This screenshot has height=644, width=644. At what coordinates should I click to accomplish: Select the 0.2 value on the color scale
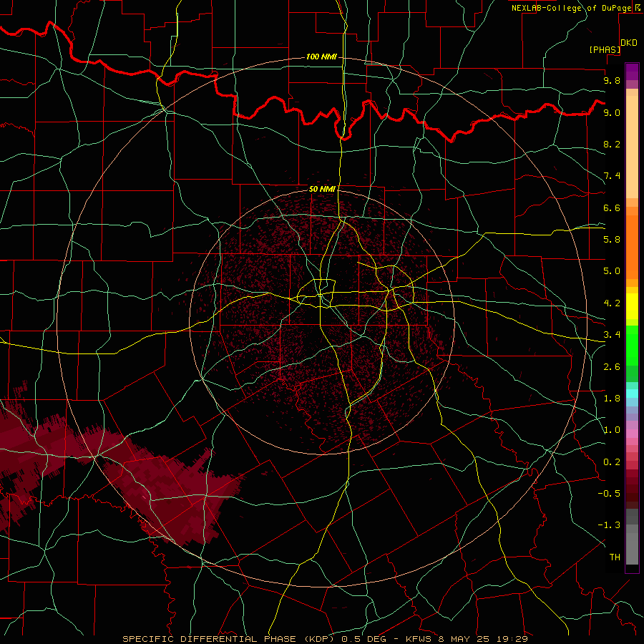tap(612, 462)
